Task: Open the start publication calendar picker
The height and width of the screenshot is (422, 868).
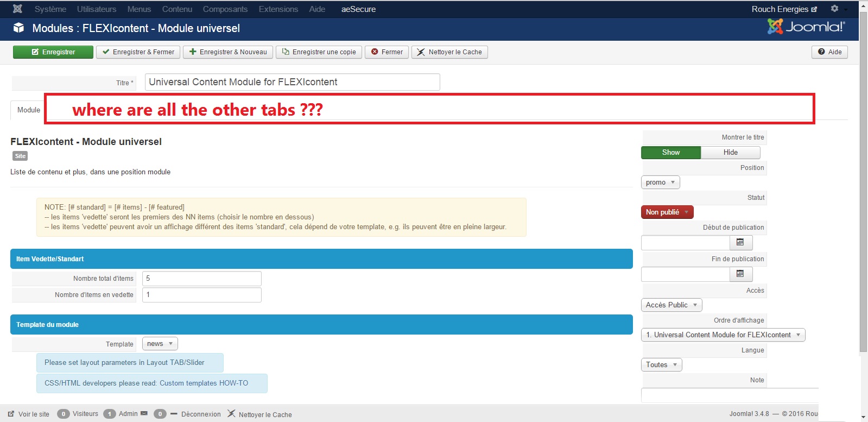Action: (740, 242)
